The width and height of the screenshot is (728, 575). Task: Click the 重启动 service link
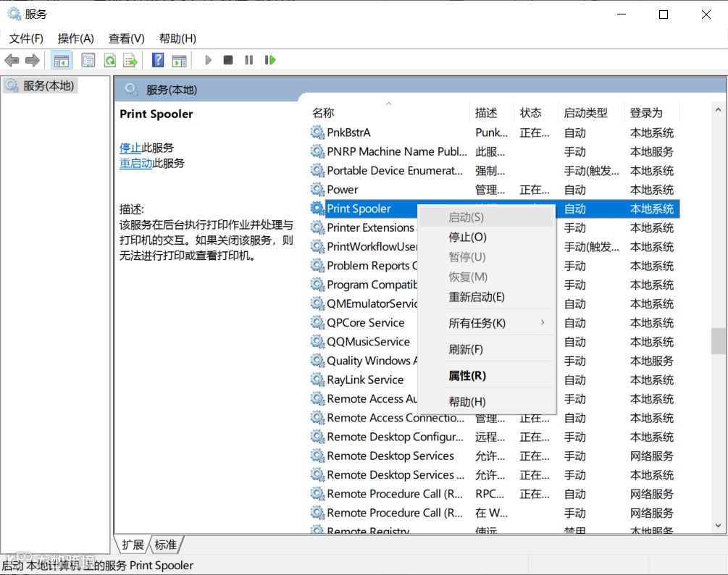click(135, 164)
